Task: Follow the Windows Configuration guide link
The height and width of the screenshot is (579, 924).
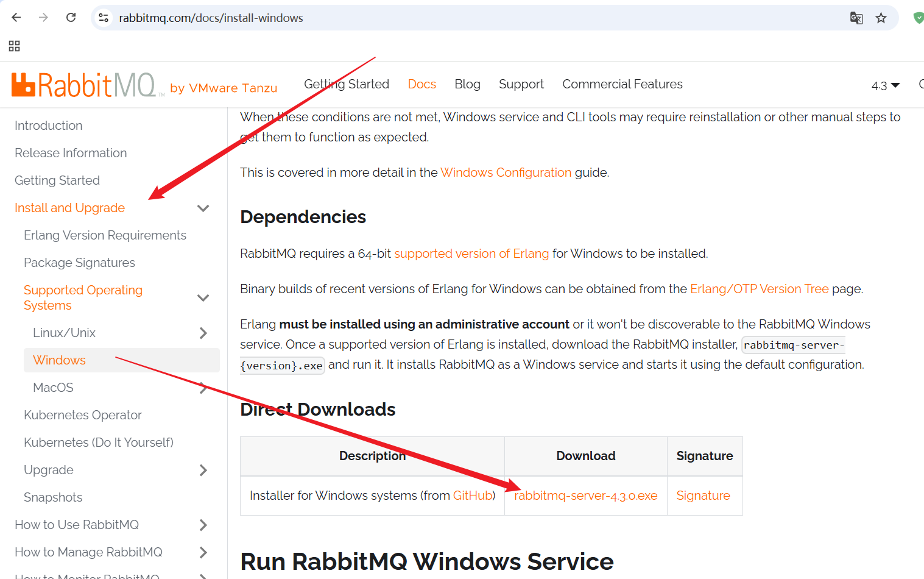Action: 506,172
